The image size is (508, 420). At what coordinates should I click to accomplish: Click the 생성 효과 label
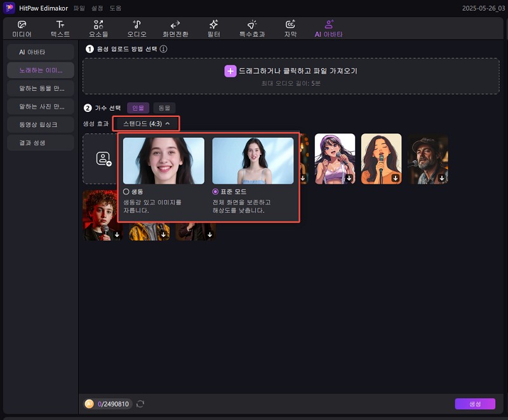point(96,123)
